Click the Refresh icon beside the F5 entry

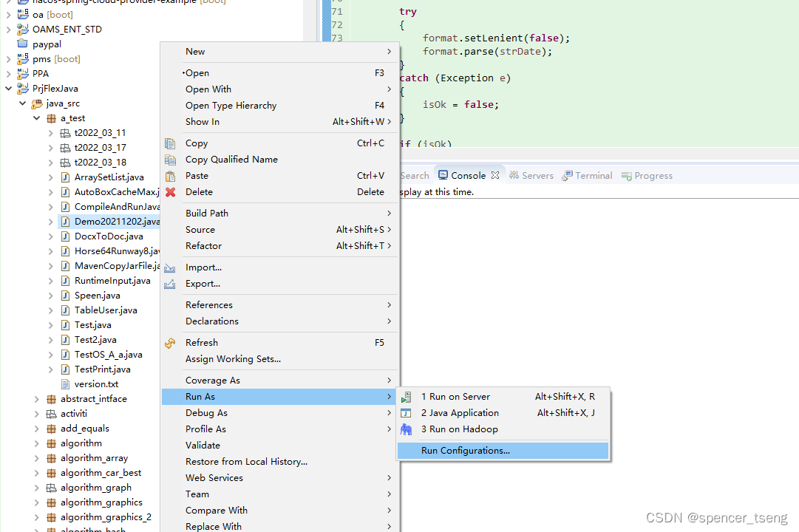coord(171,342)
